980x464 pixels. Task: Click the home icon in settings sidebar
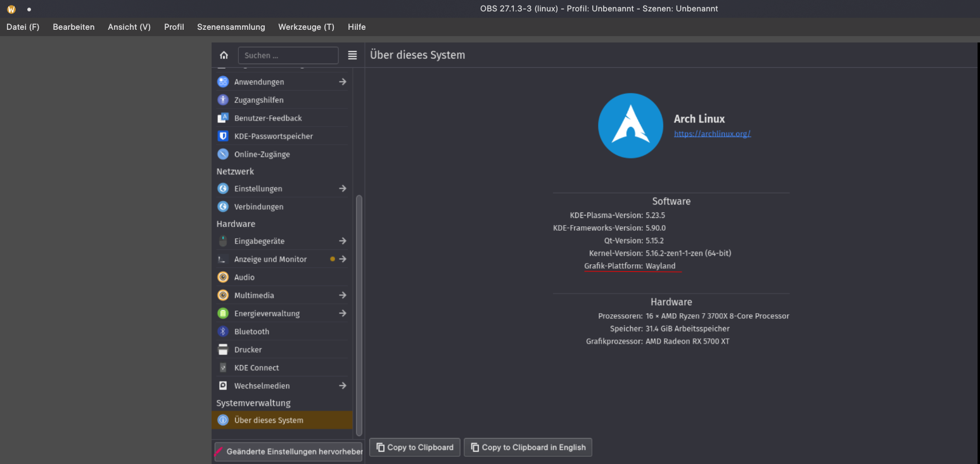pyautogui.click(x=224, y=55)
